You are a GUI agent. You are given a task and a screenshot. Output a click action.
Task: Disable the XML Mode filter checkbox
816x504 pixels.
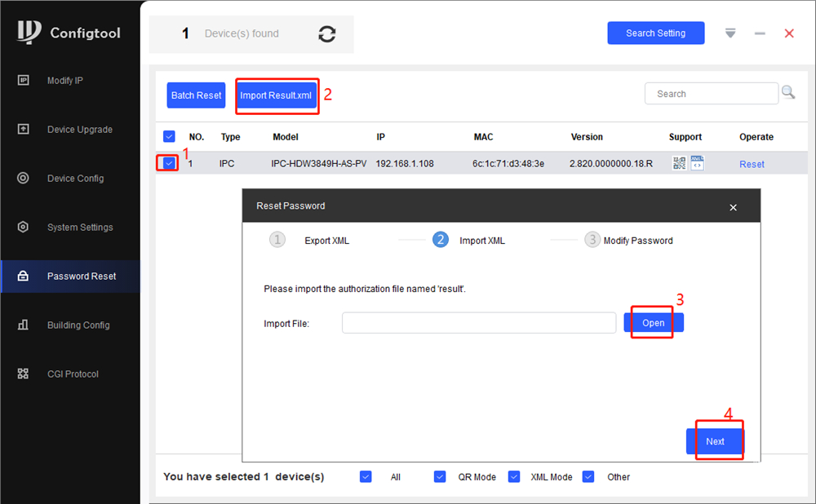[514, 476]
